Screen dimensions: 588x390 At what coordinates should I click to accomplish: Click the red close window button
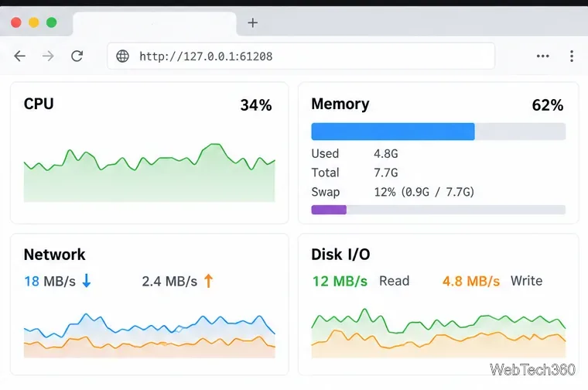point(15,22)
